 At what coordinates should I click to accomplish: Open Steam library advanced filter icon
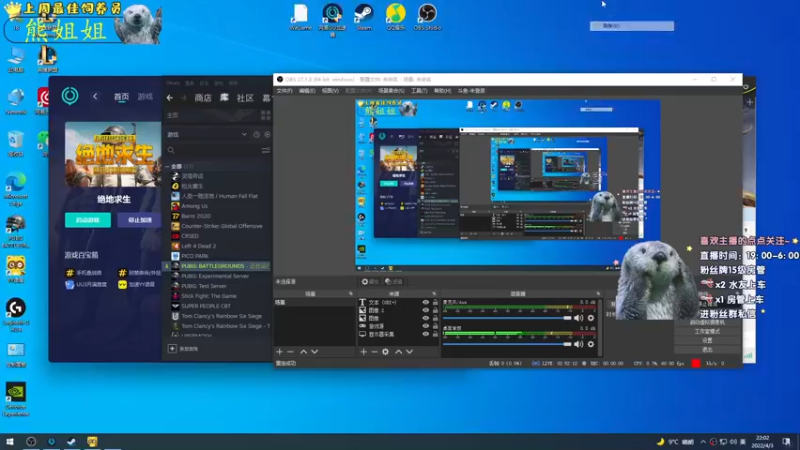266,151
